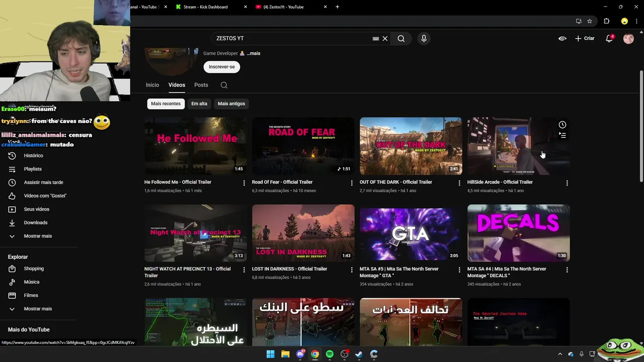Click the He Followed Me - Official Trailer title

tap(178, 182)
